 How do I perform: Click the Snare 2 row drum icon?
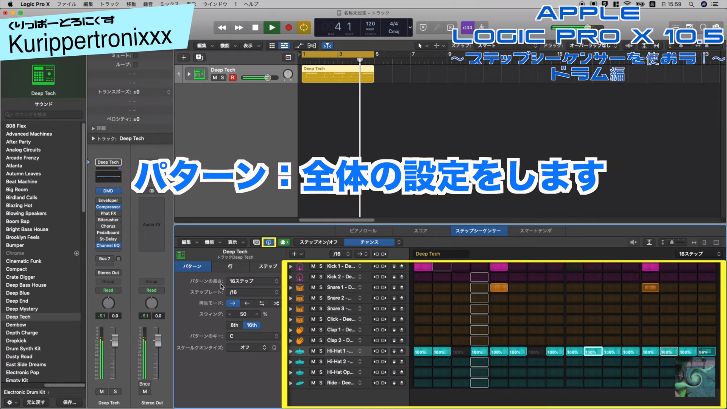coord(300,298)
